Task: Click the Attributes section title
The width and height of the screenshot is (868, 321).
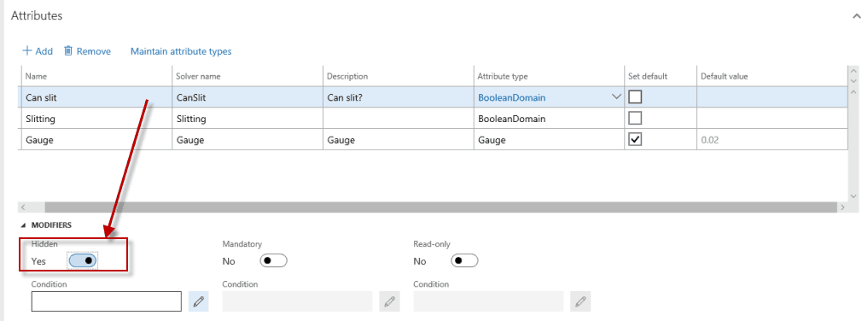Action: tap(37, 16)
